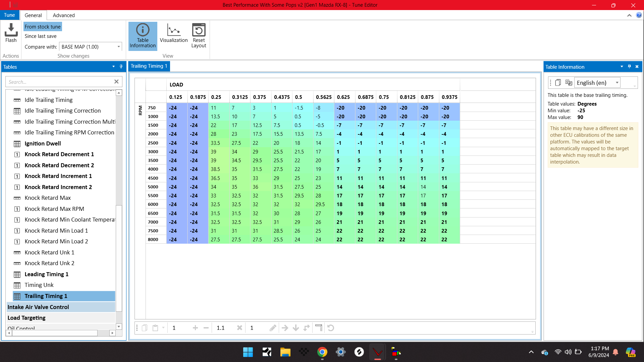Click the paste clipboard icon
This screenshot has width=644, height=362.
[155, 328]
